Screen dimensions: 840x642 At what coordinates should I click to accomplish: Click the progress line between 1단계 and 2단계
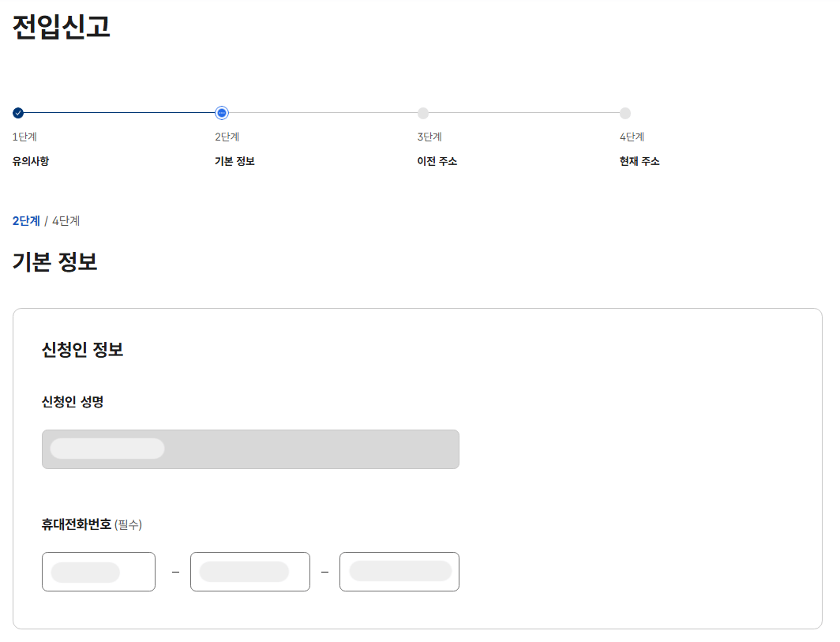[x=118, y=113]
